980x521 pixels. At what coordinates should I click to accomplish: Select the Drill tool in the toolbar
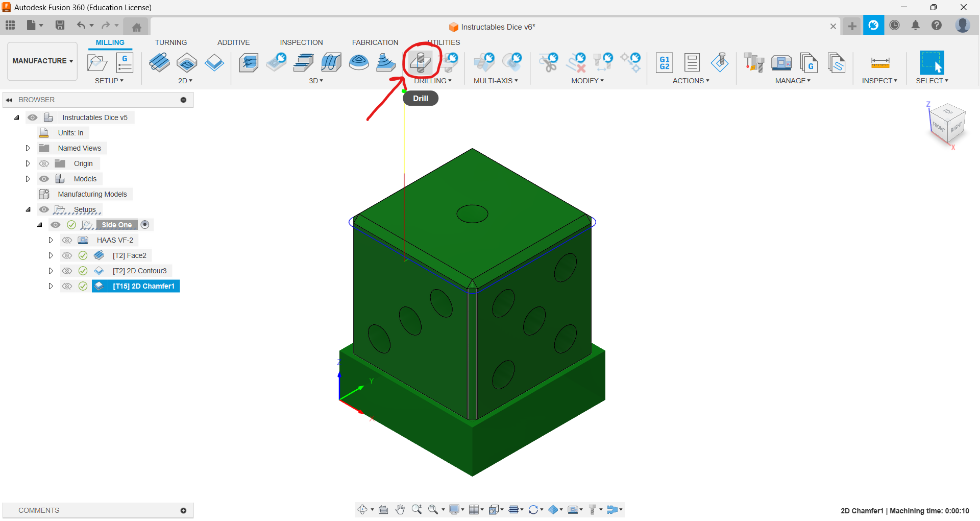coord(421,62)
